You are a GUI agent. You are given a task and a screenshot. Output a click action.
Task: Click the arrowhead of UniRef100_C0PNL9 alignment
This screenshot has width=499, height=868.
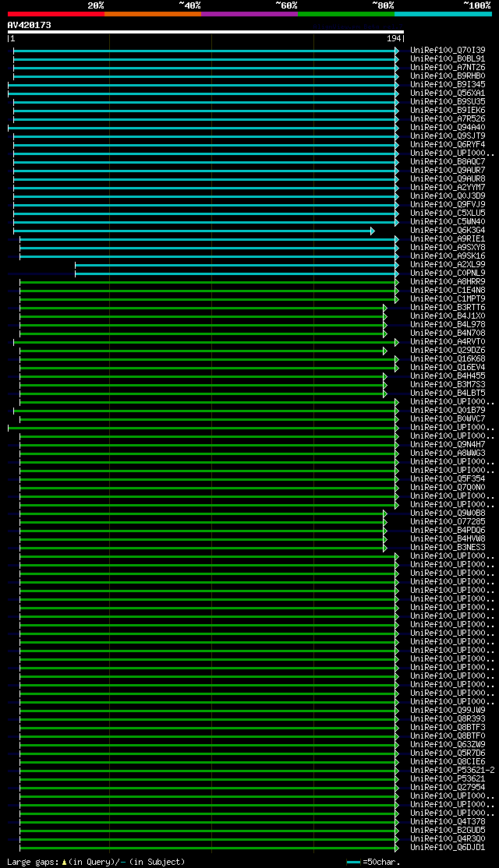click(397, 273)
